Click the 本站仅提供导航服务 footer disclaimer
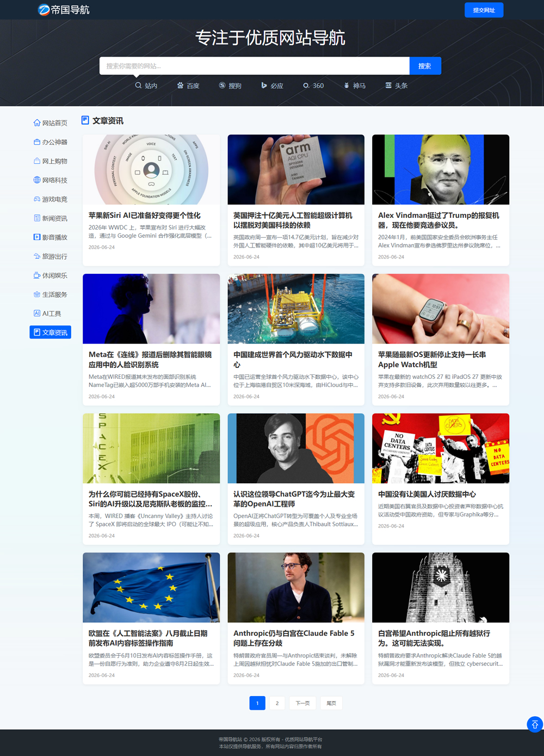 270,747
